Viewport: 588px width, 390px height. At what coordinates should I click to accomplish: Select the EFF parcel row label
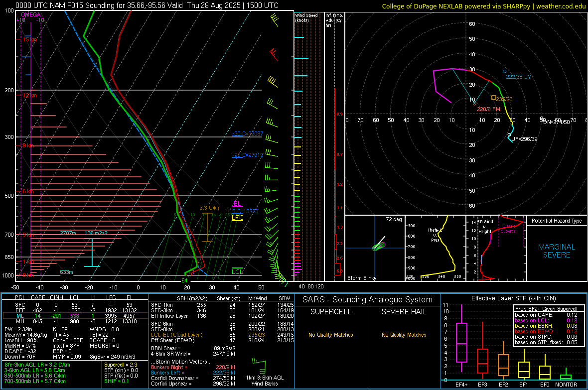pyautogui.click(x=20, y=310)
